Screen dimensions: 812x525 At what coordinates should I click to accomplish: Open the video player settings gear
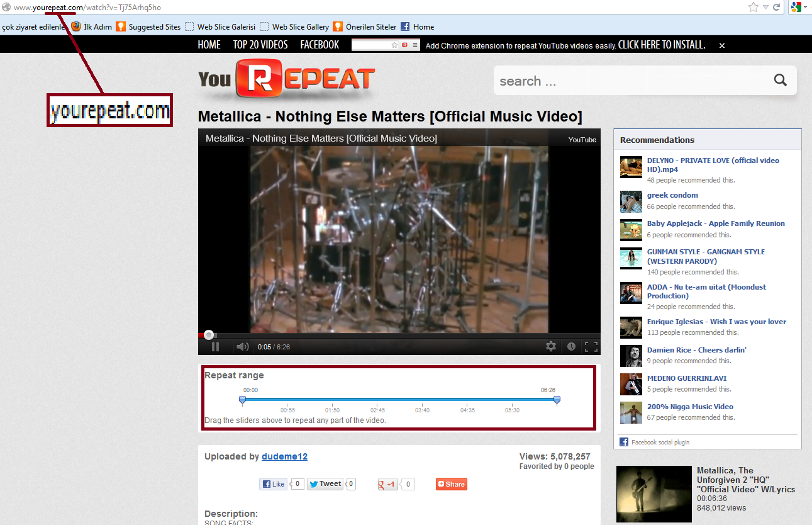point(551,346)
